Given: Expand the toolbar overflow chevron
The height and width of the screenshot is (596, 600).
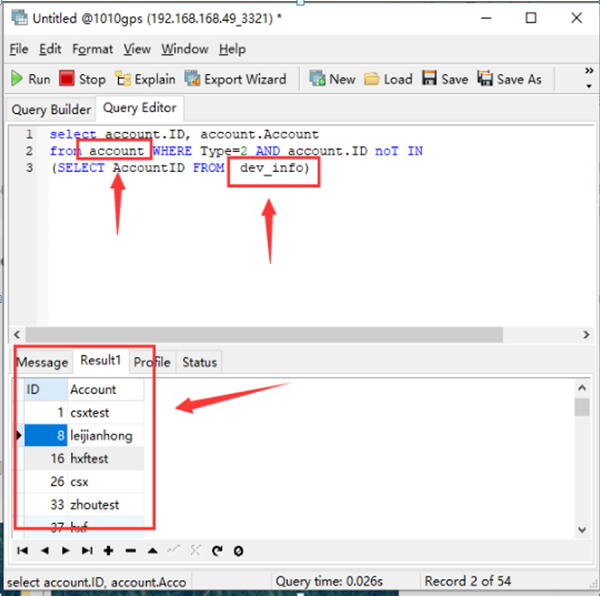Looking at the screenshot, I should [589, 71].
